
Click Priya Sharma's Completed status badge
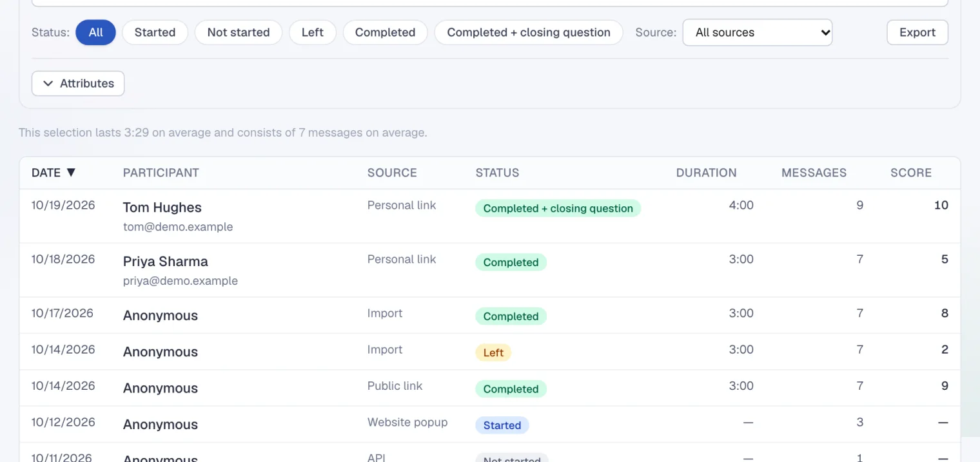click(x=511, y=262)
